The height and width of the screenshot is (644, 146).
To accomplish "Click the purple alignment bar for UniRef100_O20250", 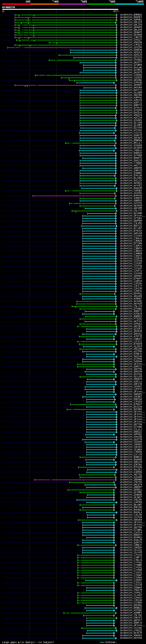I will (x=63, y=48).
